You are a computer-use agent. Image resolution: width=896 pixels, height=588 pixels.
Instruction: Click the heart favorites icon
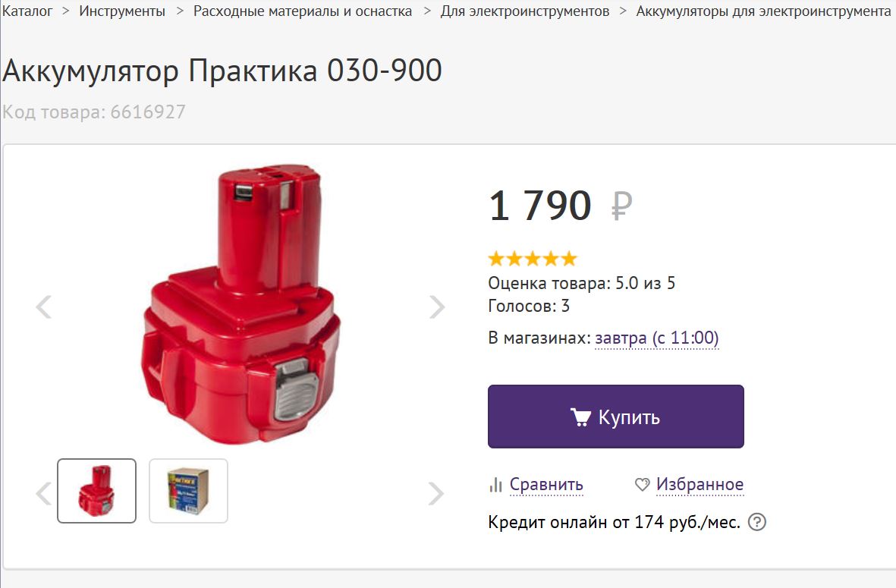(x=643, y=485)
